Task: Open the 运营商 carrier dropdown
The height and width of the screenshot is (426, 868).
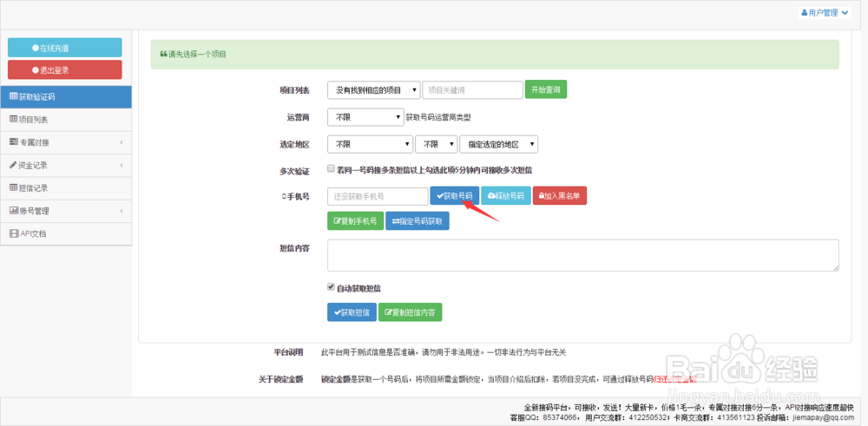Action: tap(366, 117)
